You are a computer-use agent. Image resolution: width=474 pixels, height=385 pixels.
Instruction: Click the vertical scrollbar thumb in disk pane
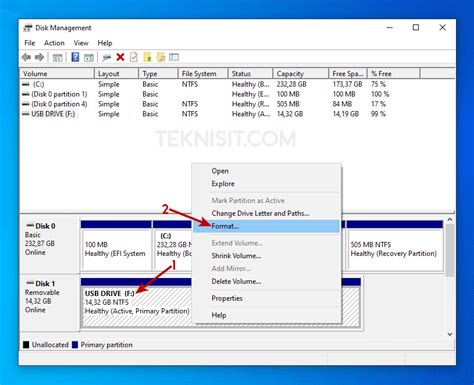point(450,250)
